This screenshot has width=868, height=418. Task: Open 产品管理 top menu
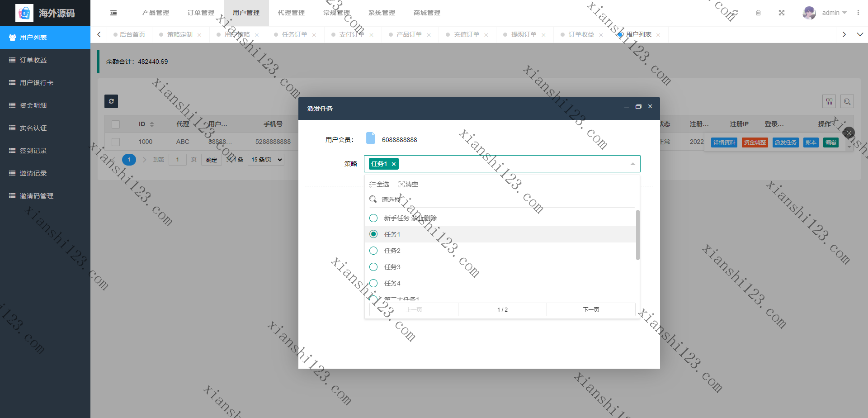pyautogui.click(x=156, y=13)
